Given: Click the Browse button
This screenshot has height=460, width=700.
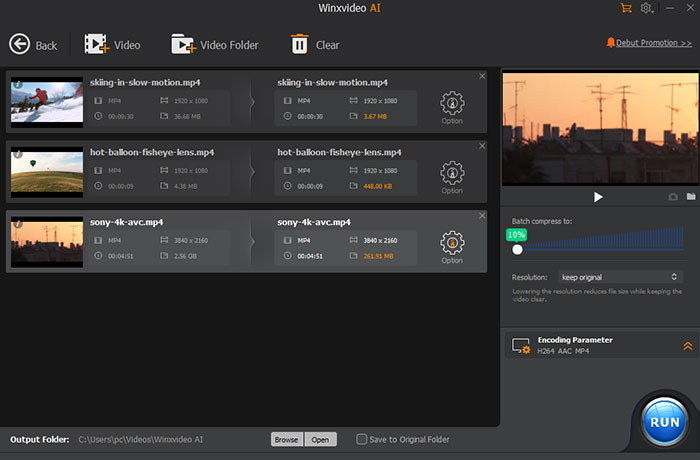Looking at the screenshot, I should coord(287,439).
